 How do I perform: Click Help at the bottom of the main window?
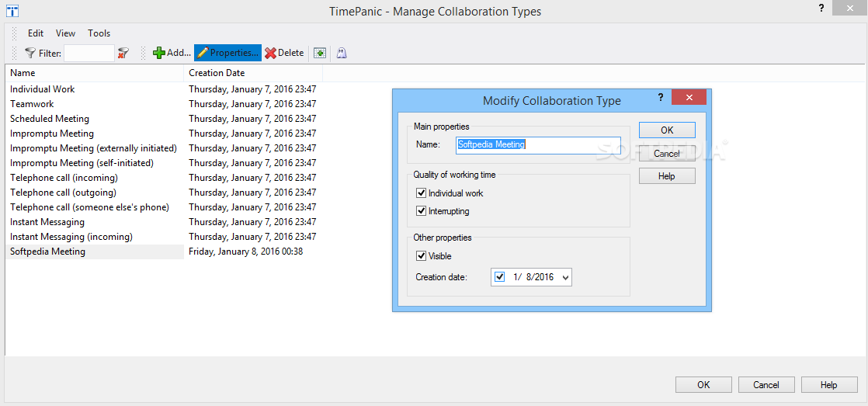(x=829, y=385)
